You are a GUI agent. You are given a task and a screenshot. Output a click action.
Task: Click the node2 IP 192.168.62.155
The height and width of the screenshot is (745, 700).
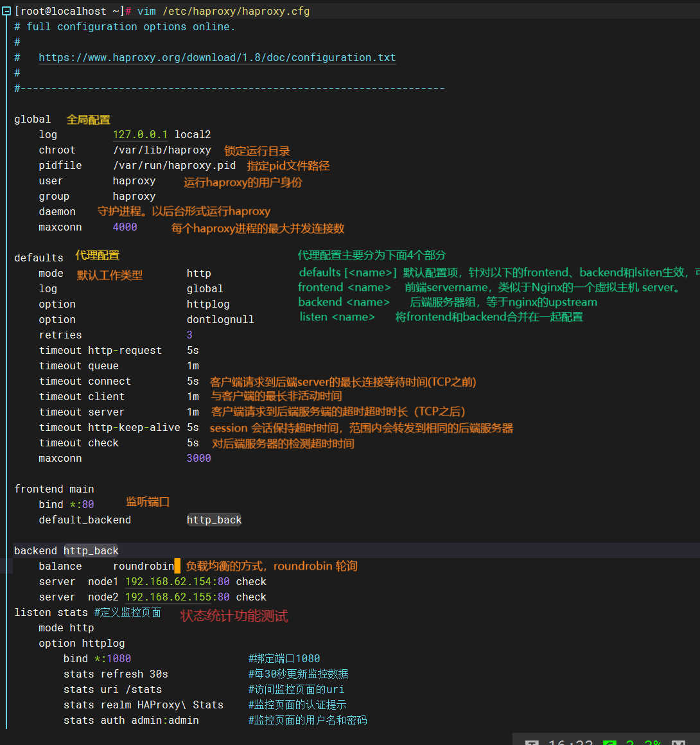[x=168, y=597]
